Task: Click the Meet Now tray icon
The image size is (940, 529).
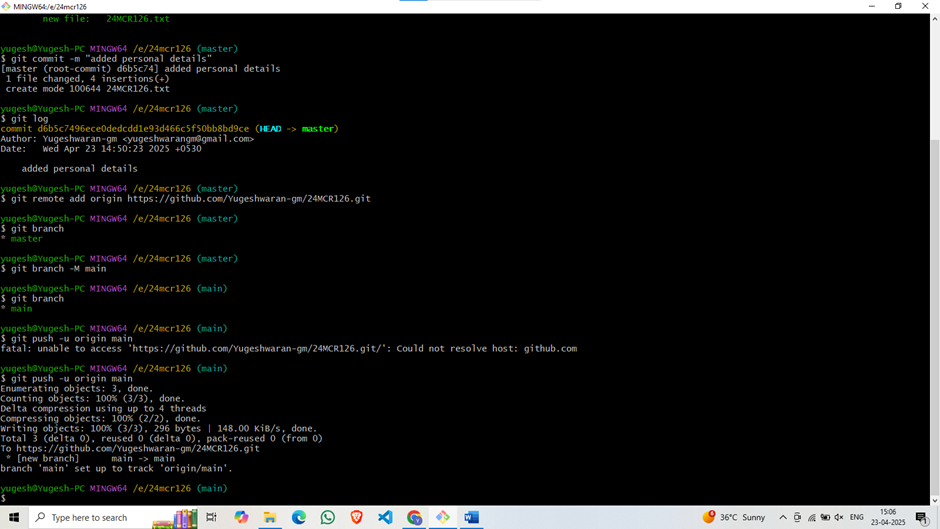Action: (797, 517)
